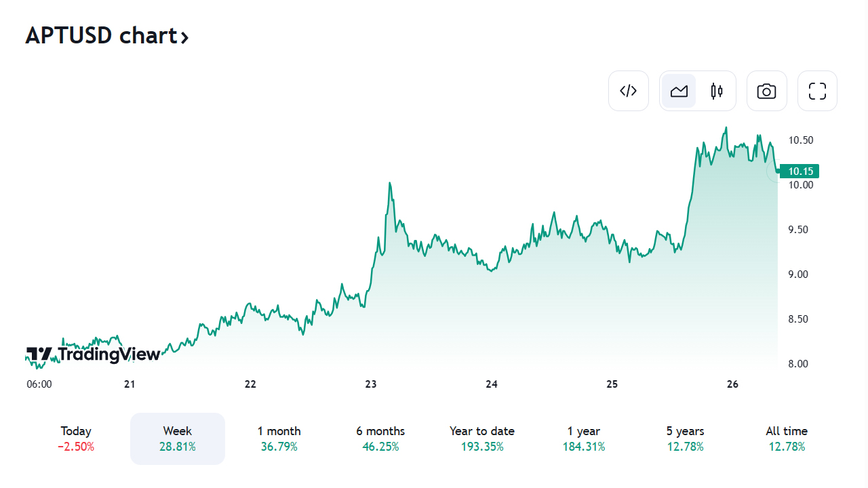Select the Week time range
This screenshot has width=868, height=488.
(178, 439)
